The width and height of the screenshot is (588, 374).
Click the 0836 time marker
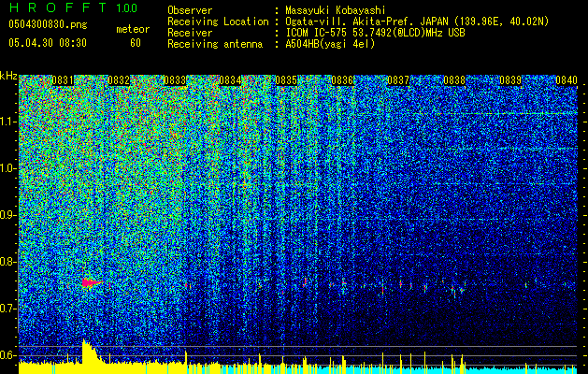[342, 80]
